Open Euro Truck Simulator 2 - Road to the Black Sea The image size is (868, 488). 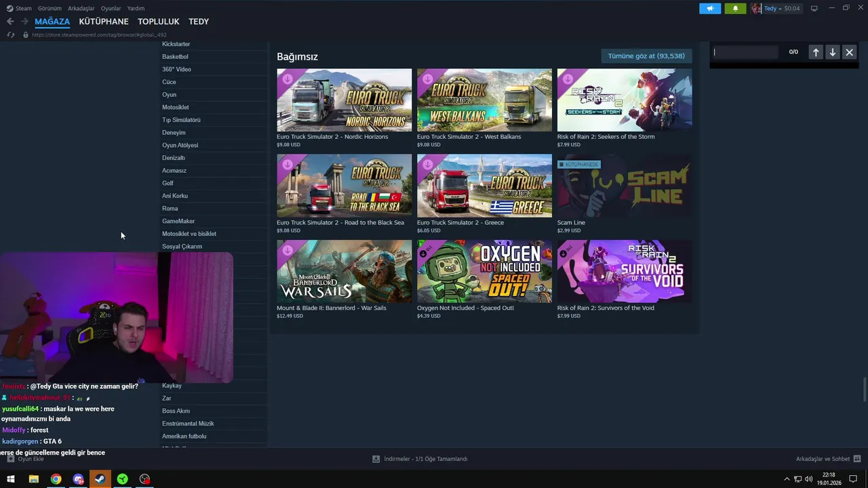pyautogui.click(x=340, y=222)
